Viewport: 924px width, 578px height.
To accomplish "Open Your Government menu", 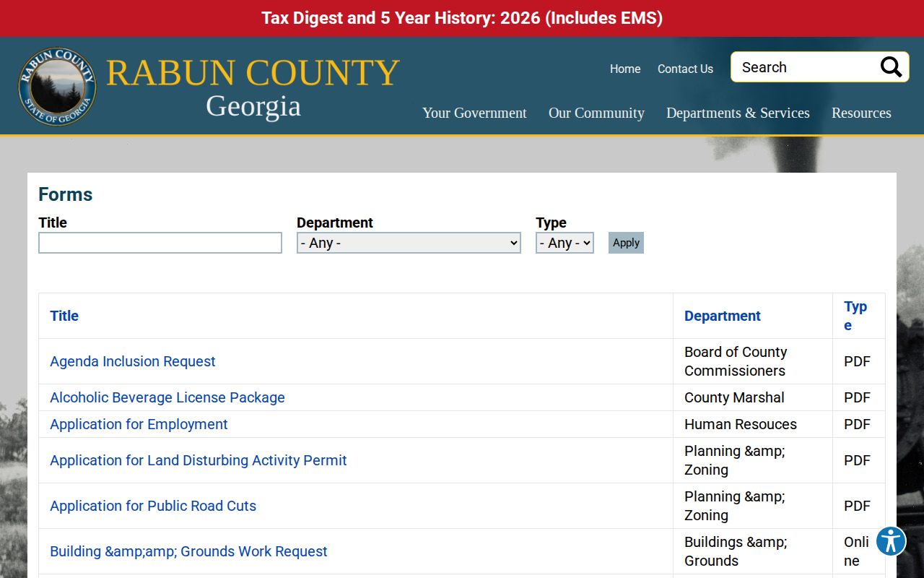I will (x=474, y=113).
